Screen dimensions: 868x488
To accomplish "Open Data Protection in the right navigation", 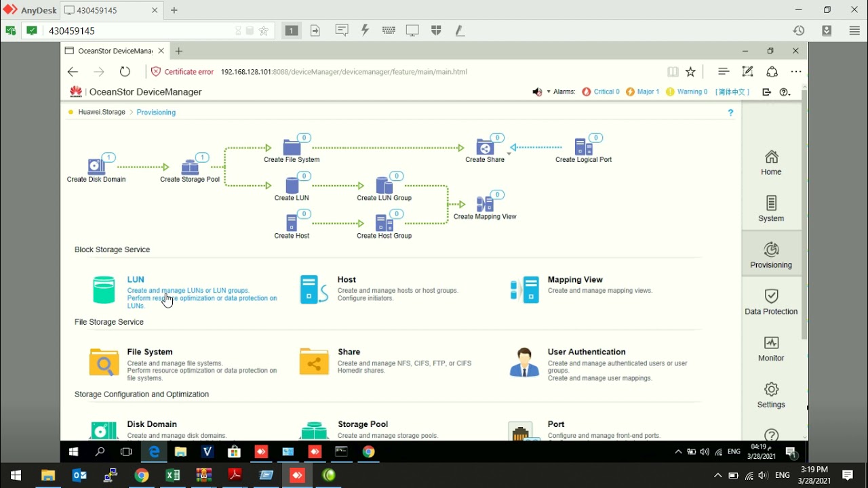I will pyautogui.click(x=771, y=302).
